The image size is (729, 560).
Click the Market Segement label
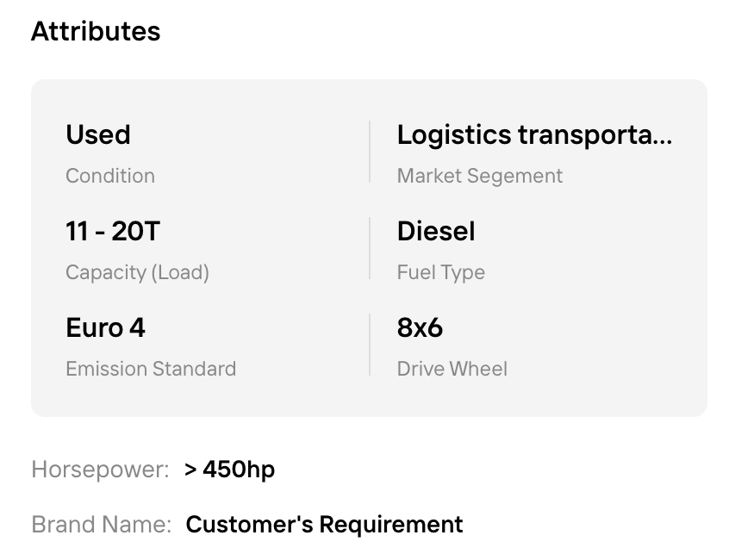click(480, 176)
